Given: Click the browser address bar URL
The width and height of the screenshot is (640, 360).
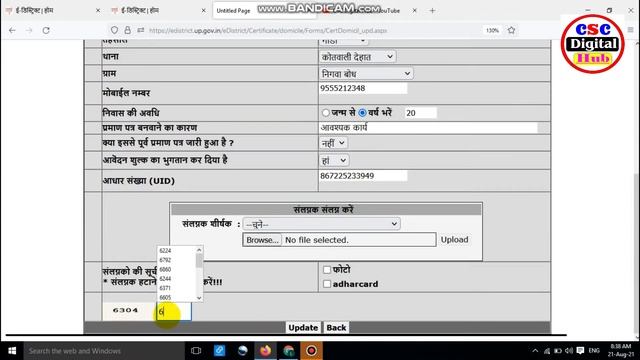Looking at the screenshot, I should point(268,30).
